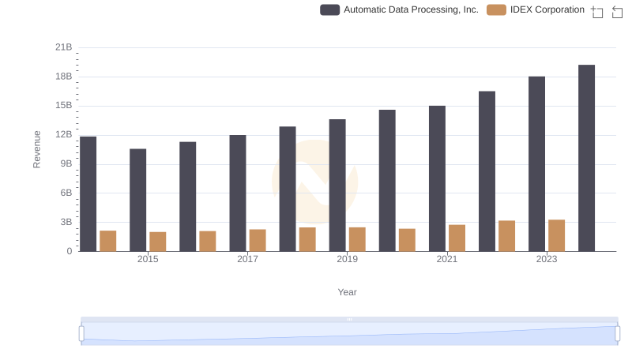Click the "2021" x-axis label

click(x=447, y=259)
